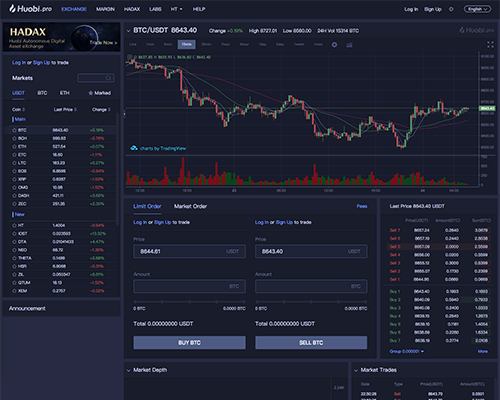Click the star next to Marked

pyautogui.click(x=90, y=93)
